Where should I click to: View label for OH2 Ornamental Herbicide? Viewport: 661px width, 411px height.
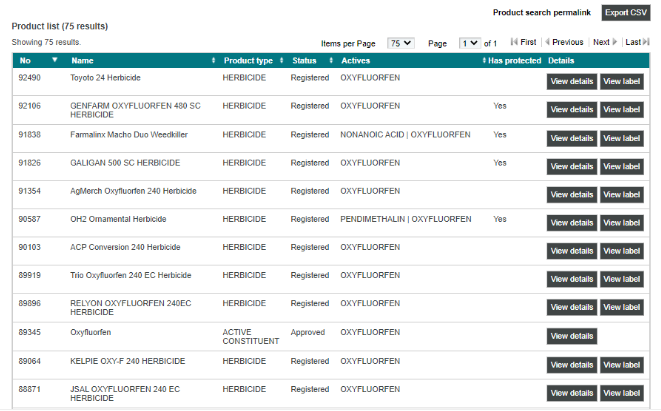(x=621, y=223)
